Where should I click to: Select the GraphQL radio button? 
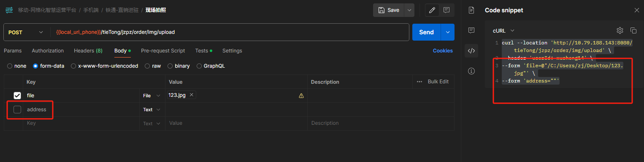click(199, 66)
